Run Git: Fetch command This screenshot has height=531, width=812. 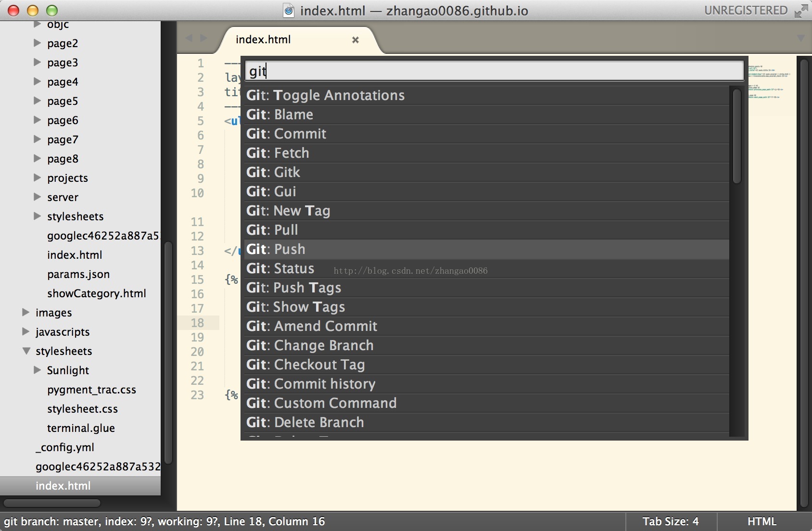(487, 153)
